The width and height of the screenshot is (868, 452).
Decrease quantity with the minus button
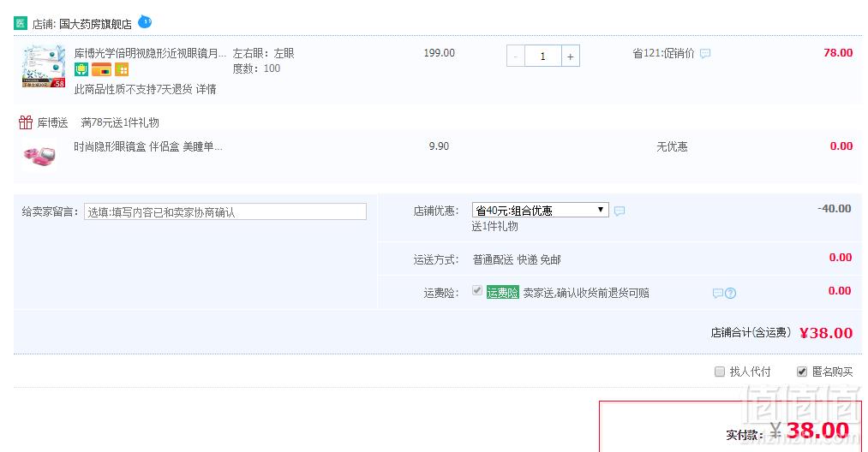[x=515, y=56]
